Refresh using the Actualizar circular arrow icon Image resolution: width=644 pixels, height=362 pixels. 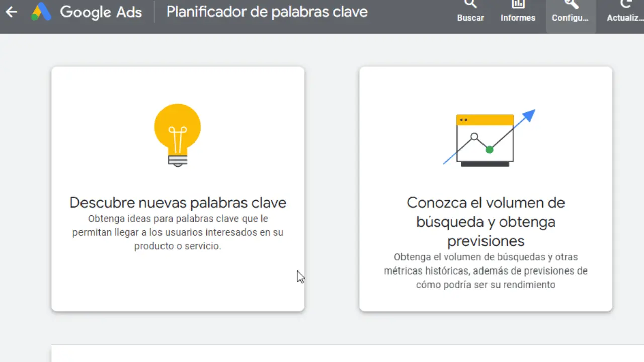[x=625, y=4]
